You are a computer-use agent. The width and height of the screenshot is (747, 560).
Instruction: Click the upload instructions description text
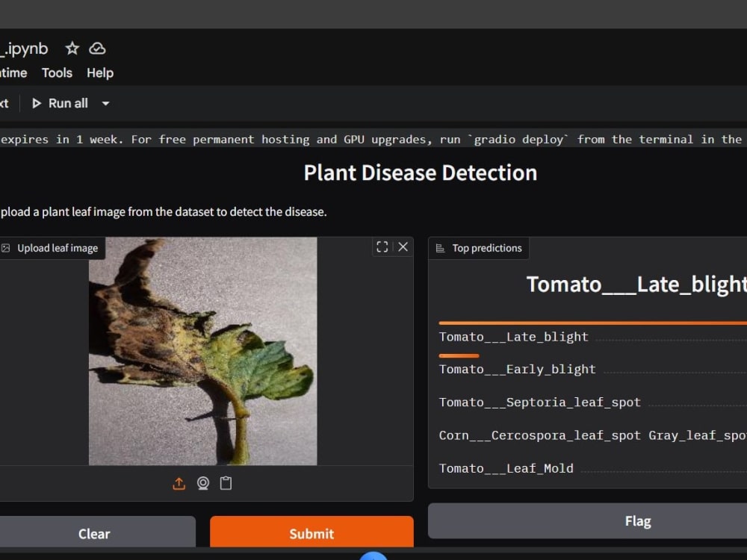point(164,212)
